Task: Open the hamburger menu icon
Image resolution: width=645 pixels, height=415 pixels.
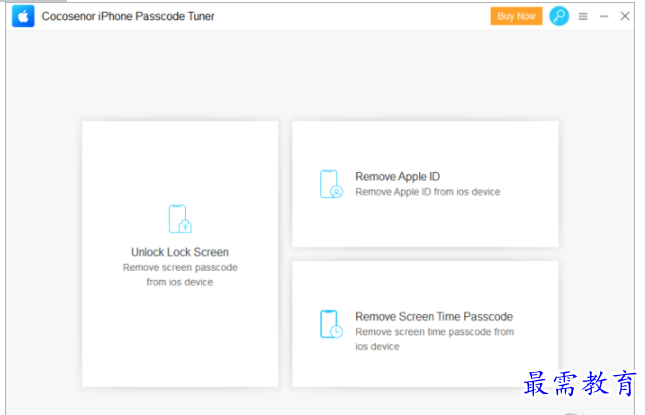Action: [x=583, y=16]
